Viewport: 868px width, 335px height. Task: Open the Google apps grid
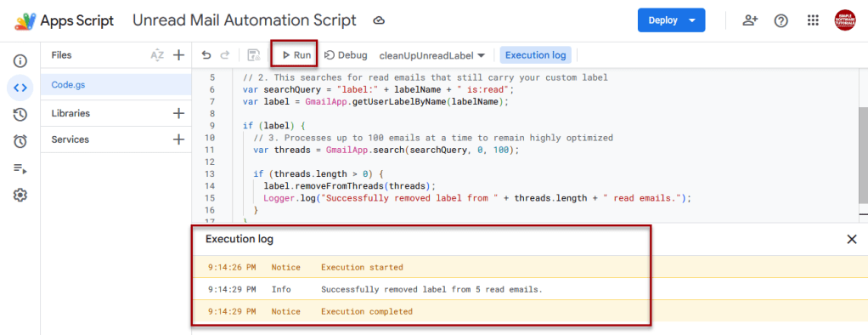tap(813, 21)
